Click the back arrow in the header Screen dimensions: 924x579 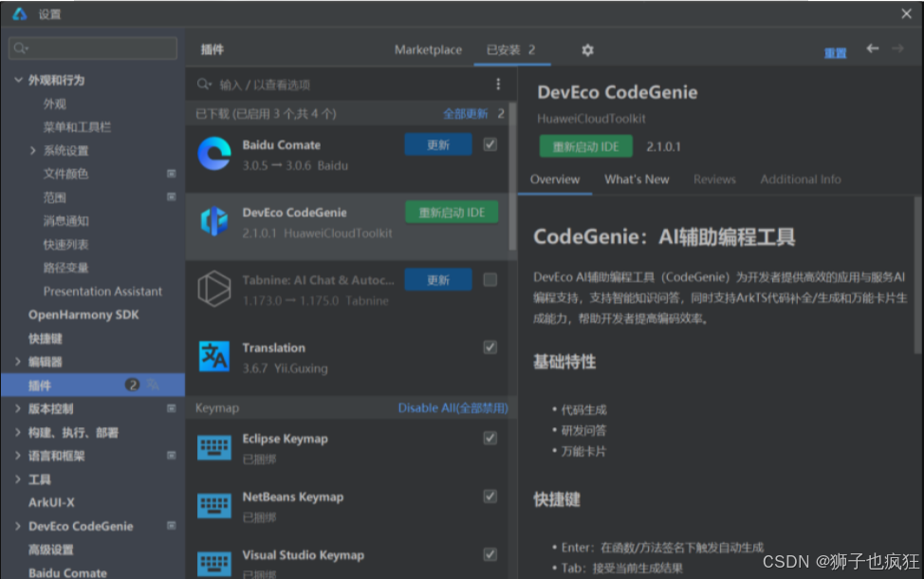(873, 48)
